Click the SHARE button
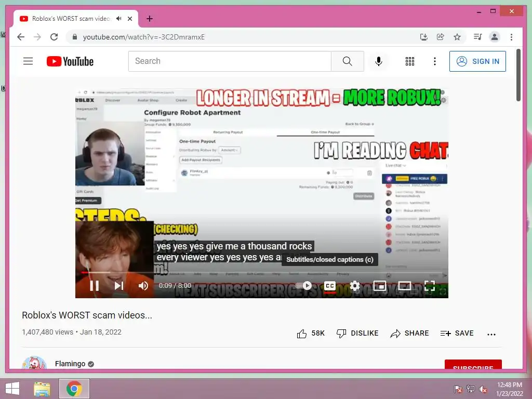 click(x=409, y=333)
